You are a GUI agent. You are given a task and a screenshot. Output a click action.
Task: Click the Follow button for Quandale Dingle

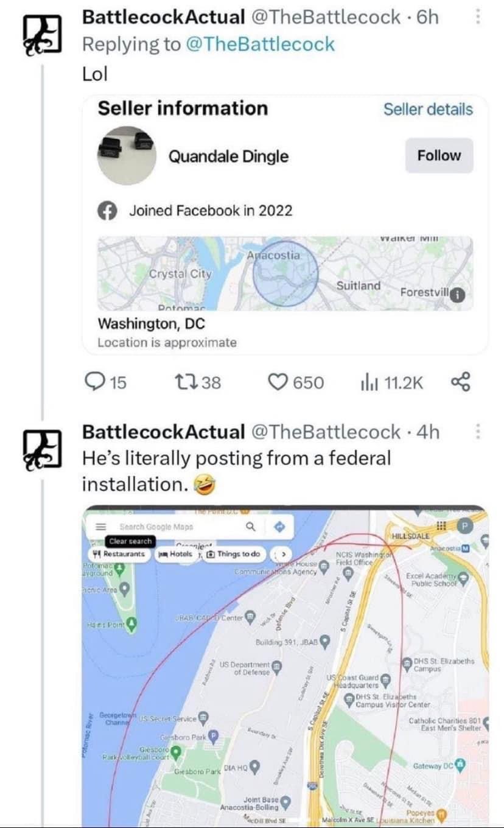[439, 156]
